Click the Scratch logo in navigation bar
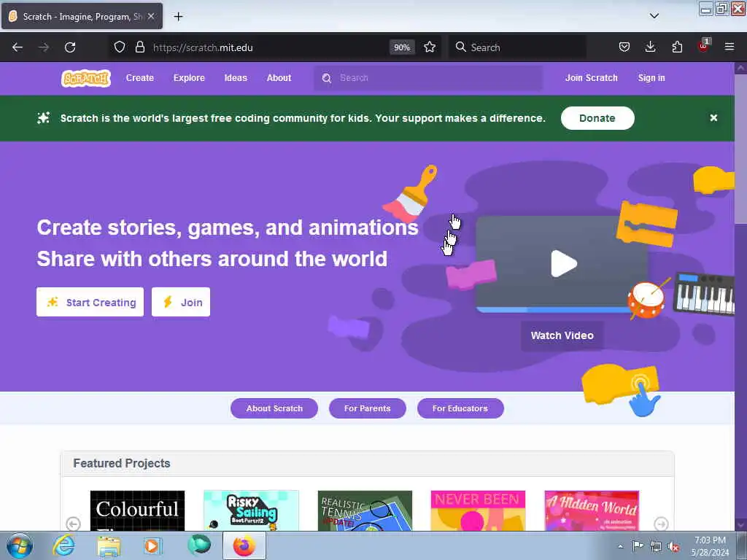Image resolution: width=747 pixels, height=560 pixels. 86,78
